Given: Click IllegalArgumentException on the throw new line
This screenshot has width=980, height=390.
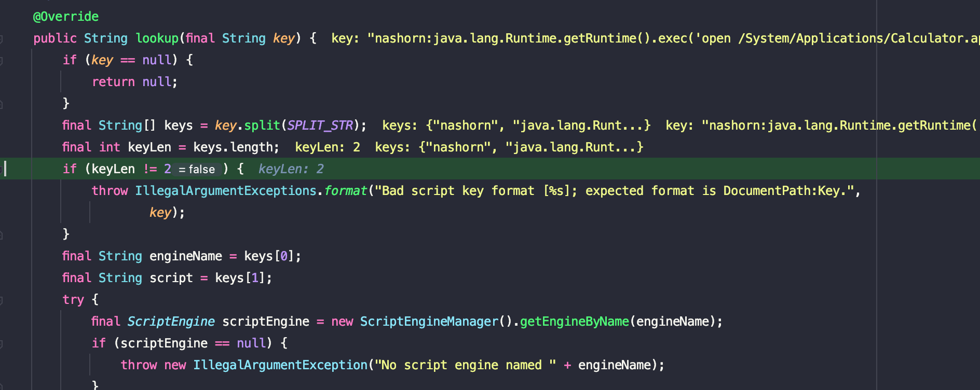Looking at the screenshot, I should click(280, 365).
